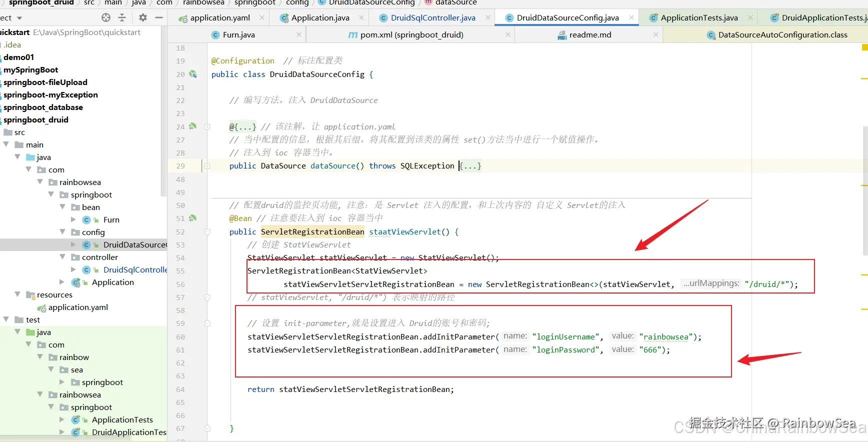Viewport: 868px width, 442px height.
Task: Open the project view dropdown arrow
Action: point(19,18)
